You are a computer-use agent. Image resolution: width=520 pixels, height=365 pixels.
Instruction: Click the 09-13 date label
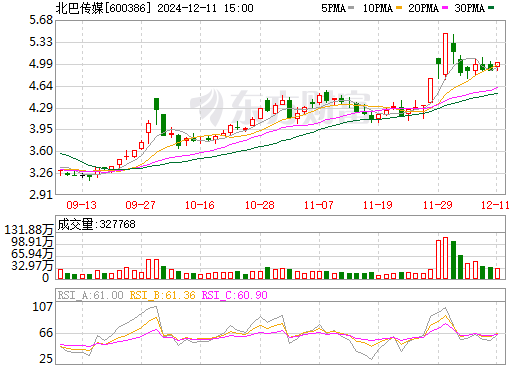[x=82, y=205]
